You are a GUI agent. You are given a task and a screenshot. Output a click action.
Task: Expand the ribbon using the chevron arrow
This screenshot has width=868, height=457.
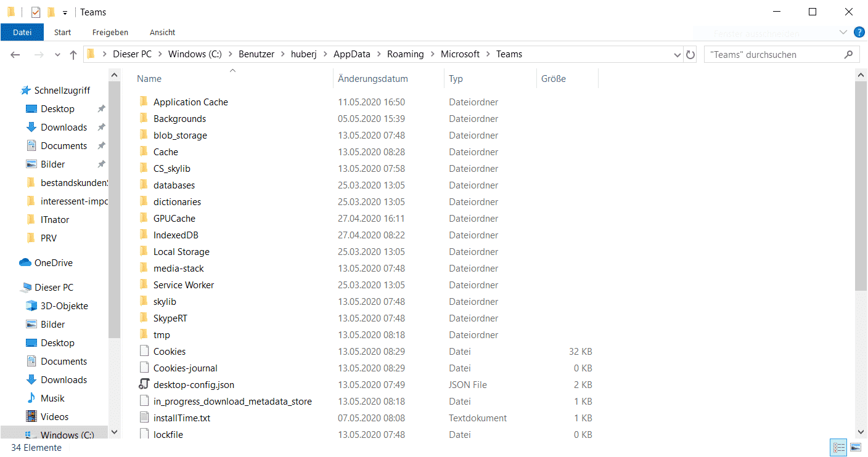pos(843,32)
